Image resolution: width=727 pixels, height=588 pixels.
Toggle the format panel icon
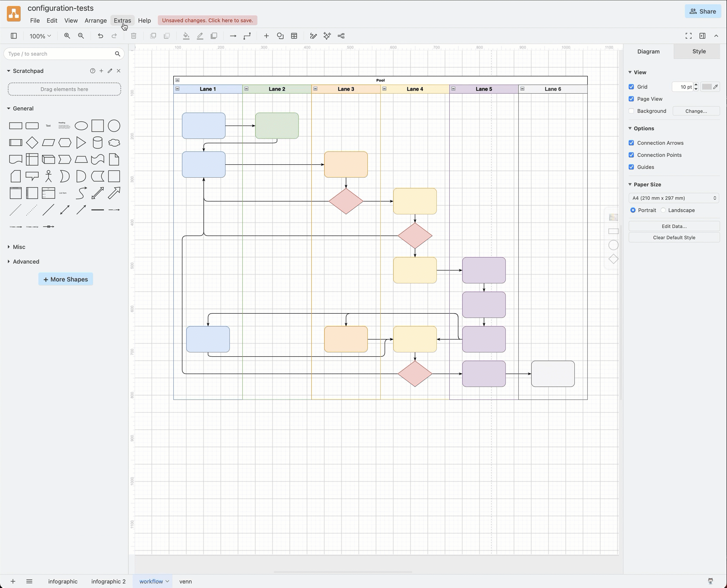(x=702, y=36)
